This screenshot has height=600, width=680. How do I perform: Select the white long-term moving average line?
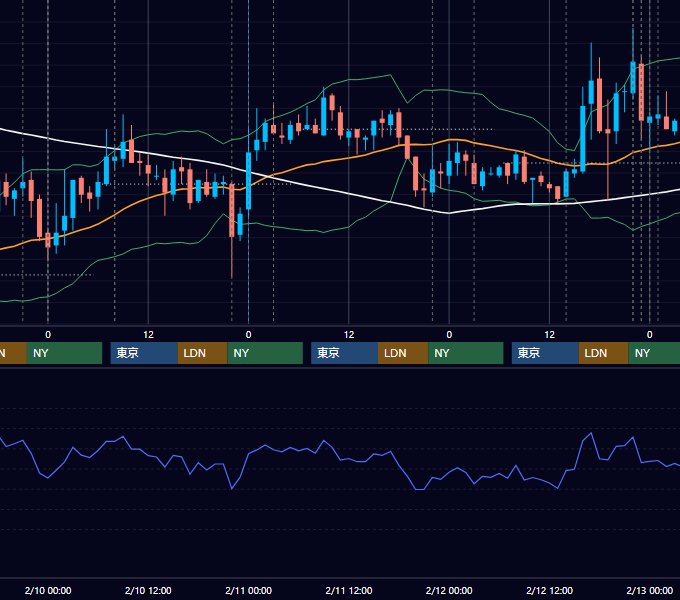pyautogui.click(x=349, y=194)
